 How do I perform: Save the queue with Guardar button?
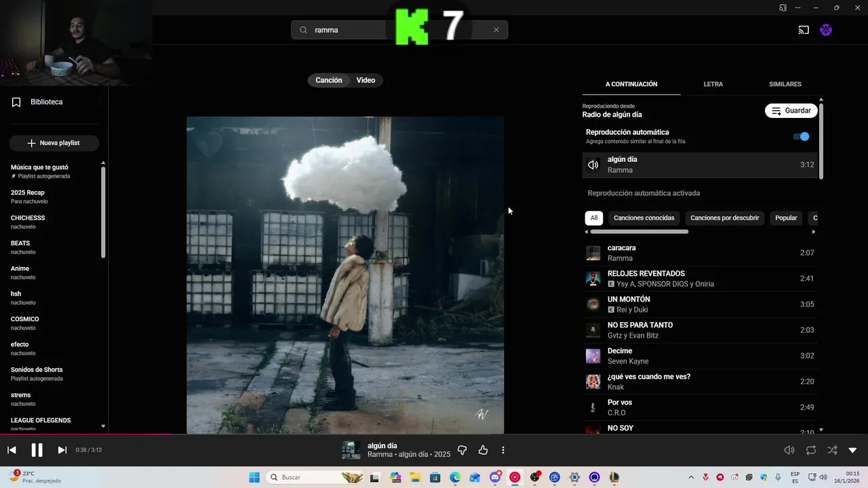coord(791,110)
